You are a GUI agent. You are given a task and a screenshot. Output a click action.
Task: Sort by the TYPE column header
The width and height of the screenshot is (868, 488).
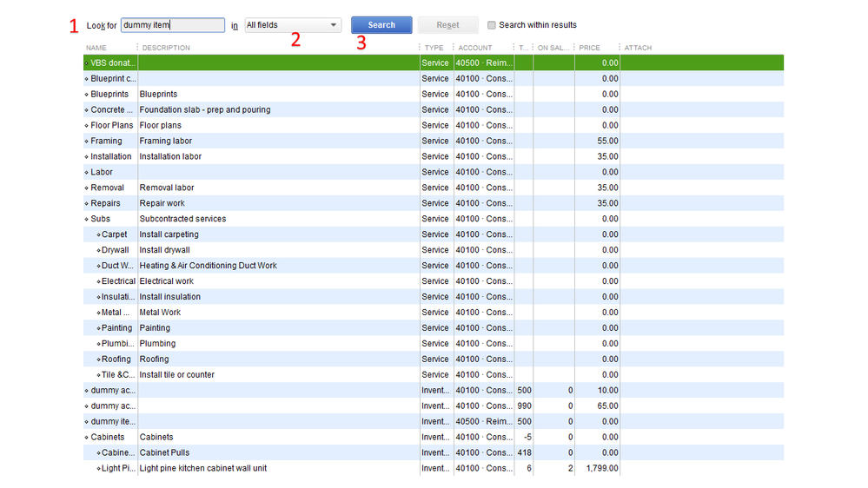pyautogui.click(x=434, y=48)
